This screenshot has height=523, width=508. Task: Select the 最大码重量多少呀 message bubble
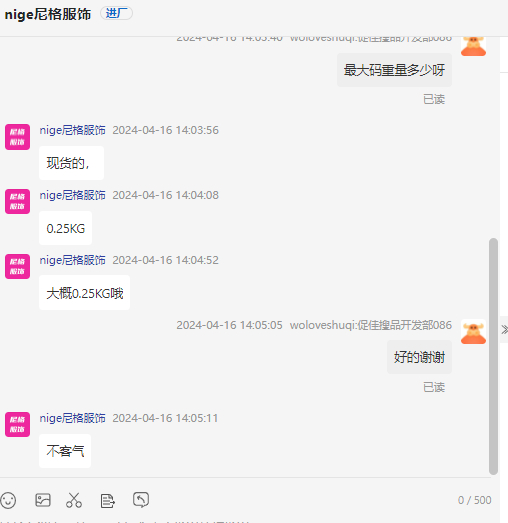coord(394,70)
